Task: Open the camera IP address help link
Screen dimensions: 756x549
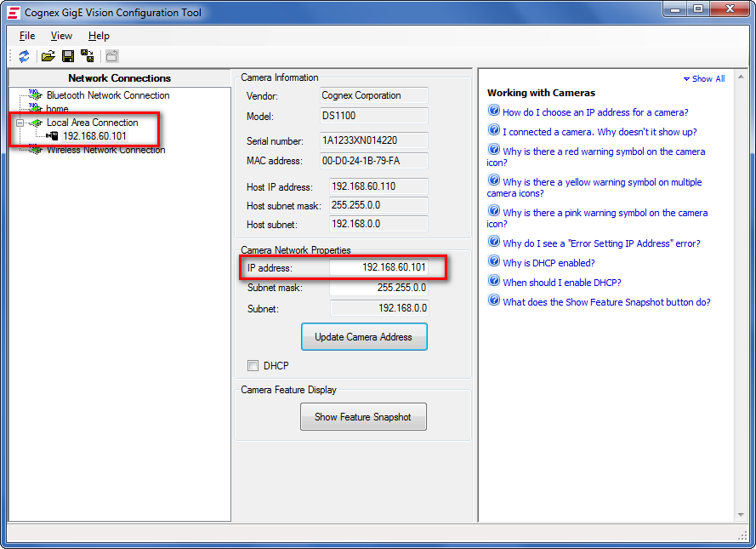Action: [x=595, y=112]
